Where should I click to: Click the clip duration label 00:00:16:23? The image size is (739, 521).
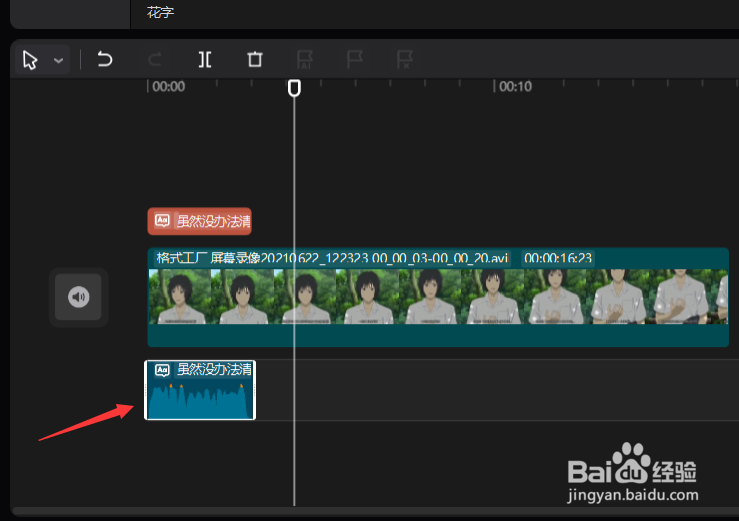click(558, 258)
